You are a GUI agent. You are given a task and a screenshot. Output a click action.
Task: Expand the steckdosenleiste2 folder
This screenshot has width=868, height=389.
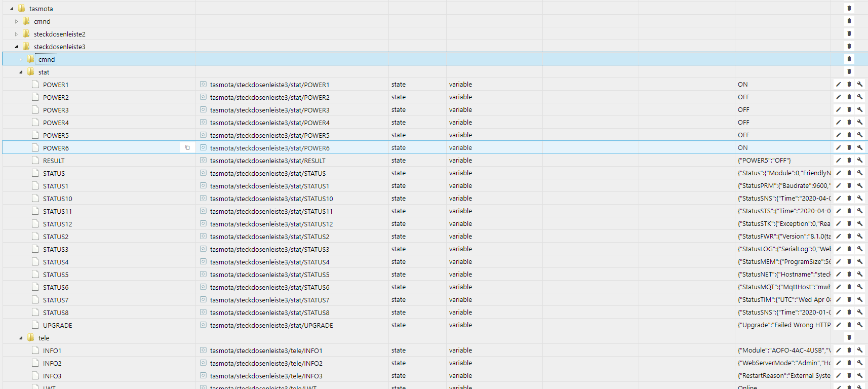coord(16,34)
